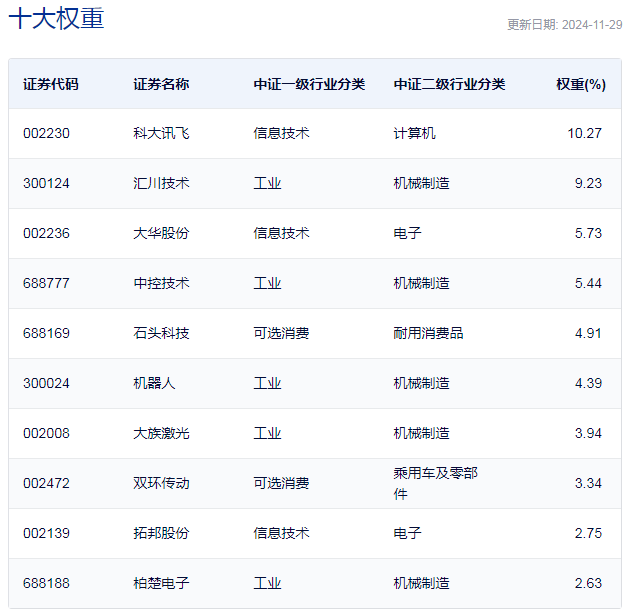Select stock name 双环传动
Image resolution: width=628 pixels, height=613 pixels.
pyautogui.click(x=161, y=484)
